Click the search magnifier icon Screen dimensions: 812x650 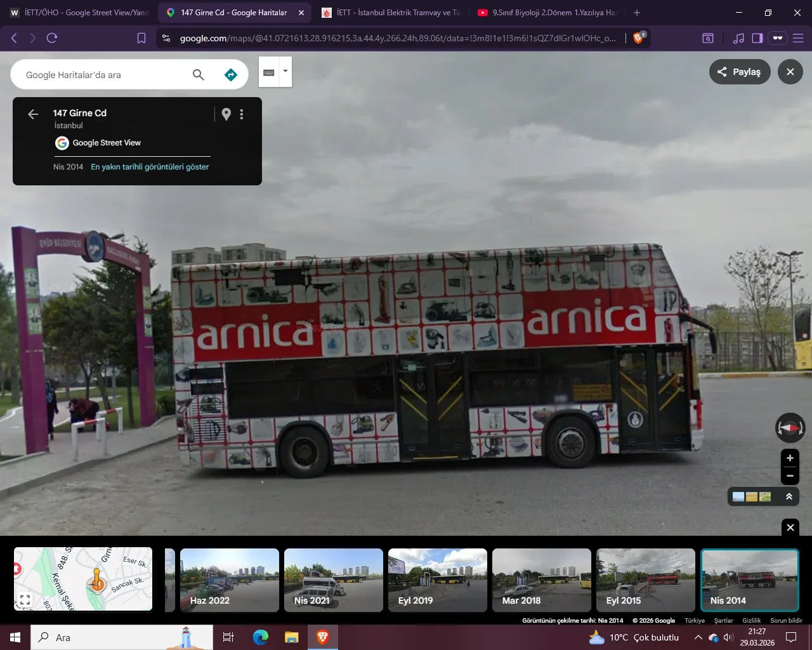click(199, 75)
